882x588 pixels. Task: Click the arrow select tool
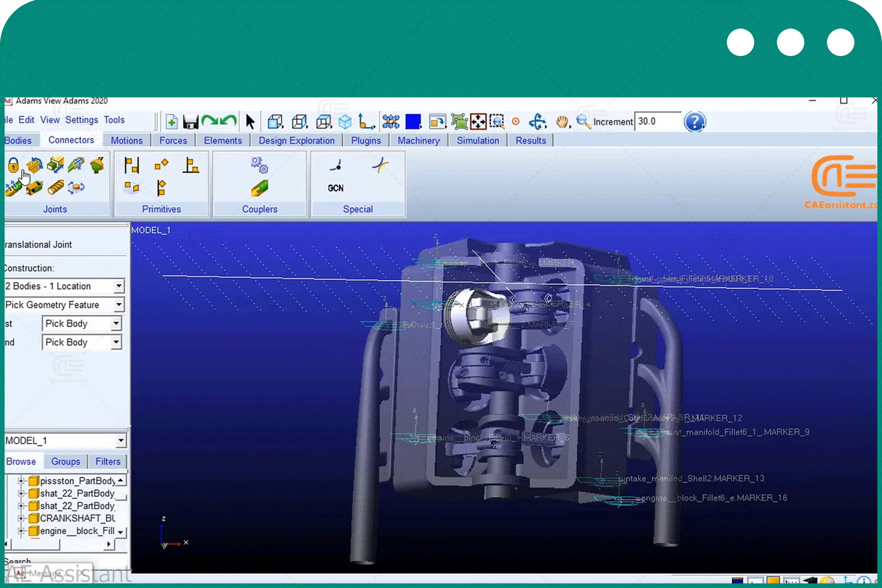coord(250,122)
